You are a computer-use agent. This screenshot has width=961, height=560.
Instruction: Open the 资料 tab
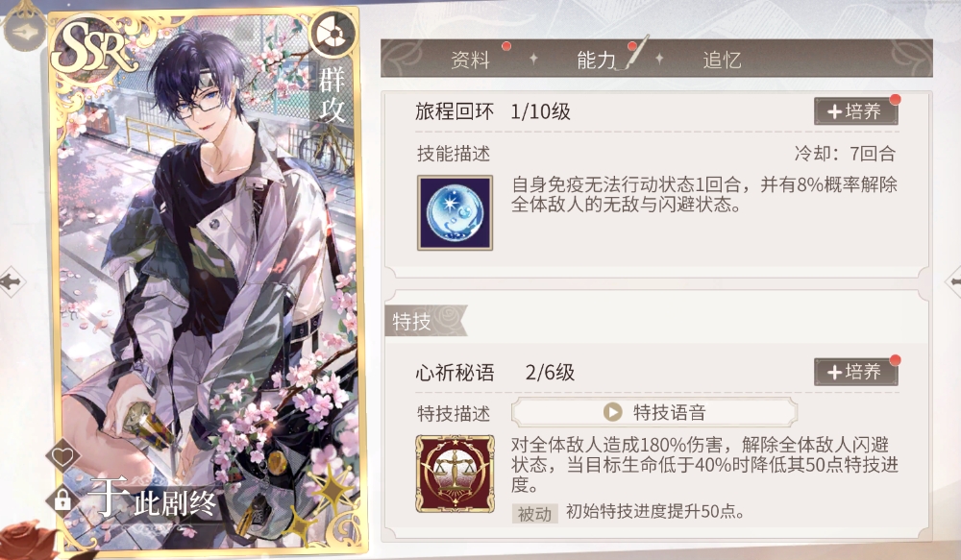(470, 60)
